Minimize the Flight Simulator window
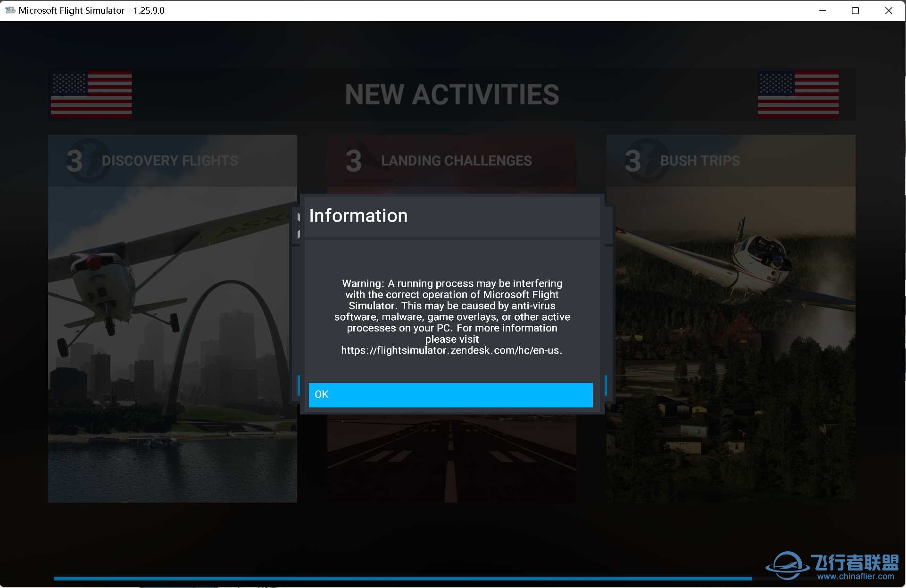The image size is (906, 588). (x=823, y=10)
